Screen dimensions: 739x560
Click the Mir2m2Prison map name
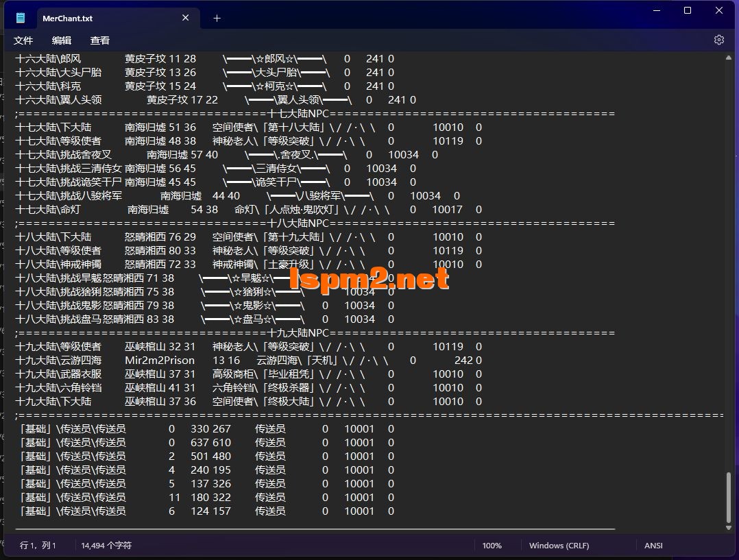coord(160,360)
